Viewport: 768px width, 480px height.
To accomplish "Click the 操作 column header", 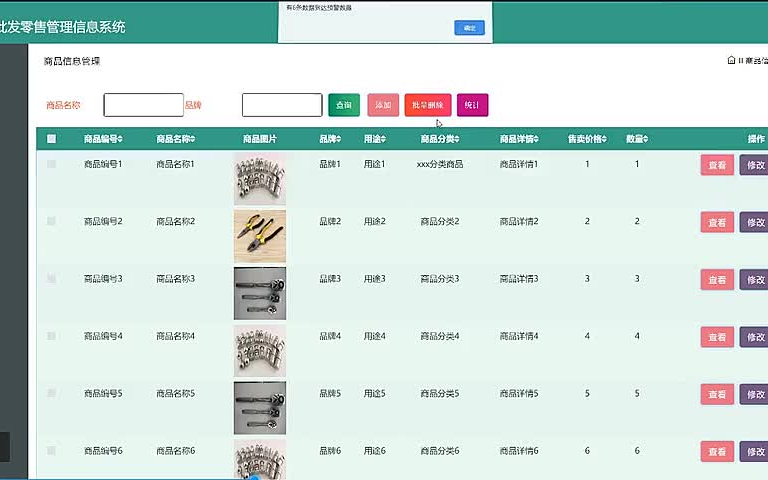I will [x=756, y=139].
